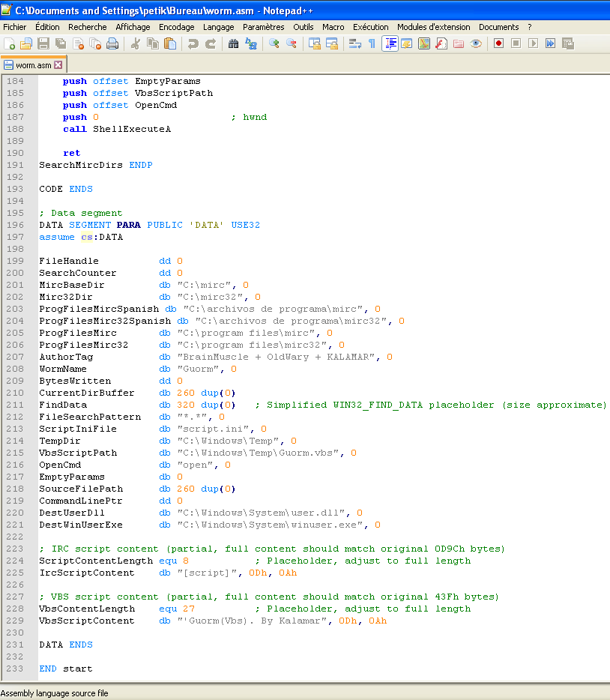Click the 'AuthorTag' label
This screenshot has height=700, width=610.
(66, 357)
